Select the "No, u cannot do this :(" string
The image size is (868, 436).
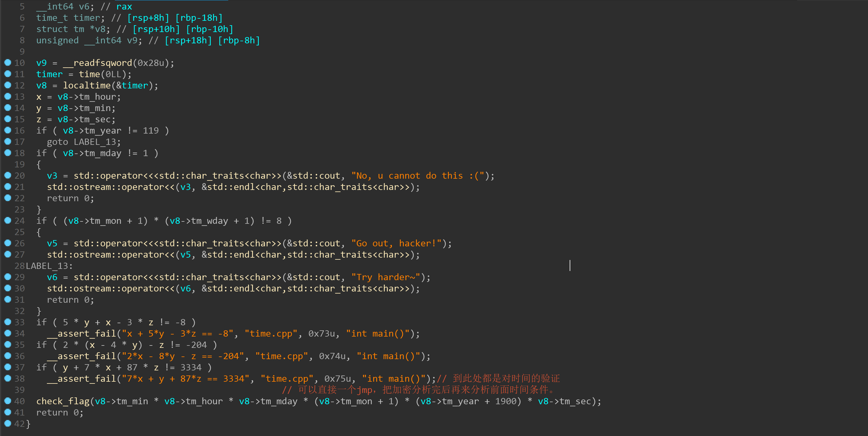click(418, 176)
